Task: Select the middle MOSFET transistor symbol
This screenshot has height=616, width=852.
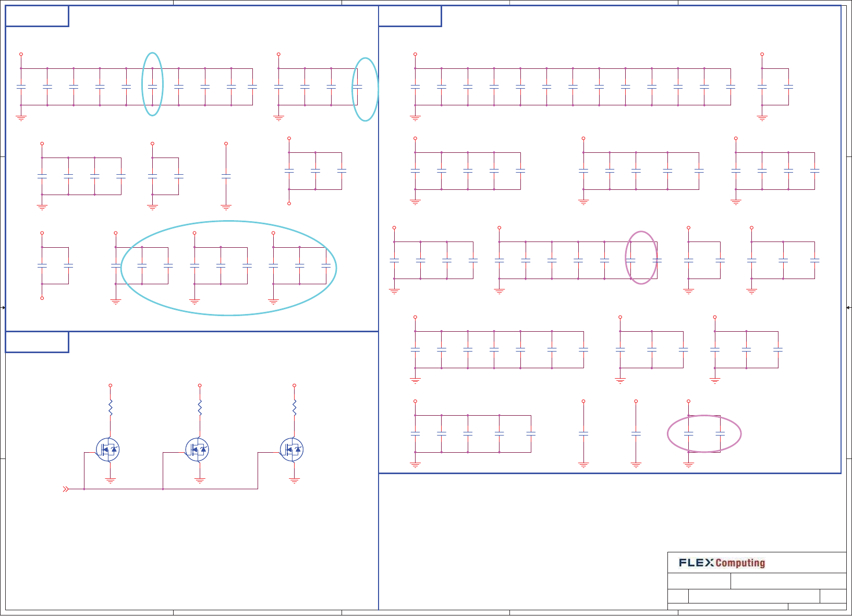Action: (197, 450)
